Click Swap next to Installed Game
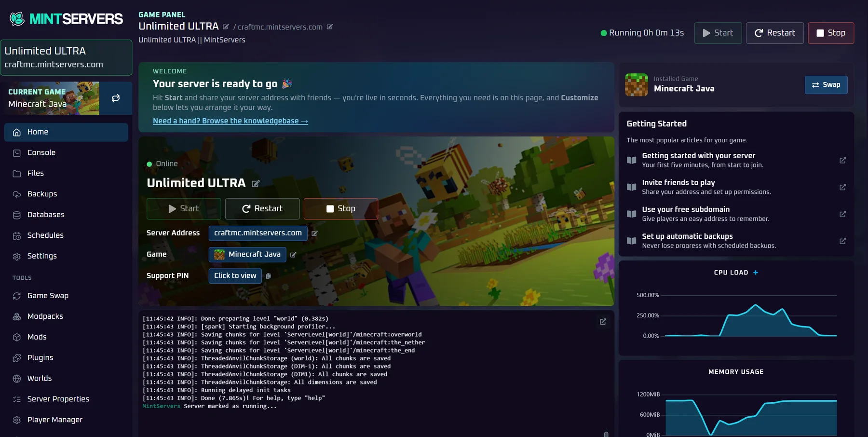 pyautogui.click(x=826, y=85)
